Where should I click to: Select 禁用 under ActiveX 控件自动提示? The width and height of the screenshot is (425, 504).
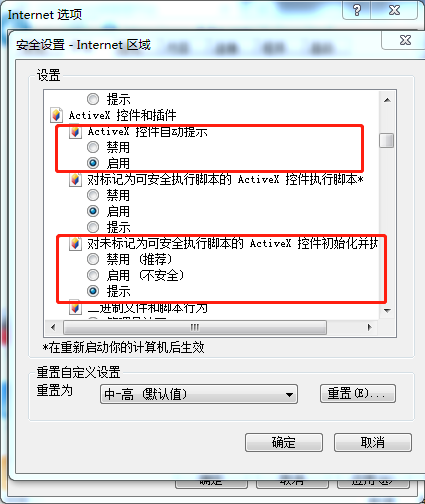(93, 147)
